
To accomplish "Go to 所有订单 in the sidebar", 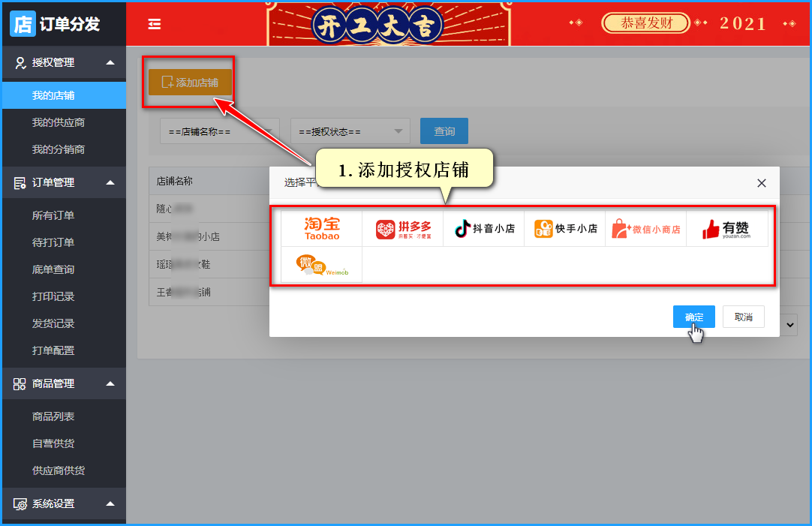I will (53, 215).
